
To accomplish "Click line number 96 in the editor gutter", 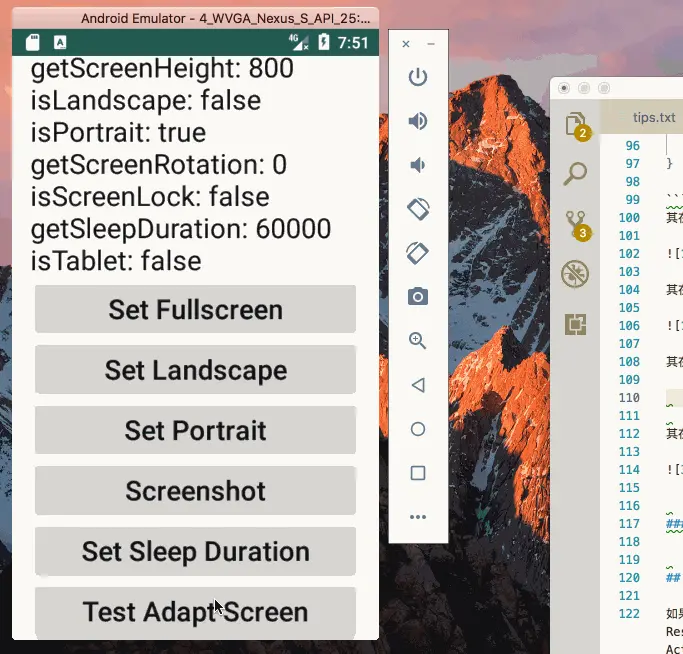I will (632, 146).
